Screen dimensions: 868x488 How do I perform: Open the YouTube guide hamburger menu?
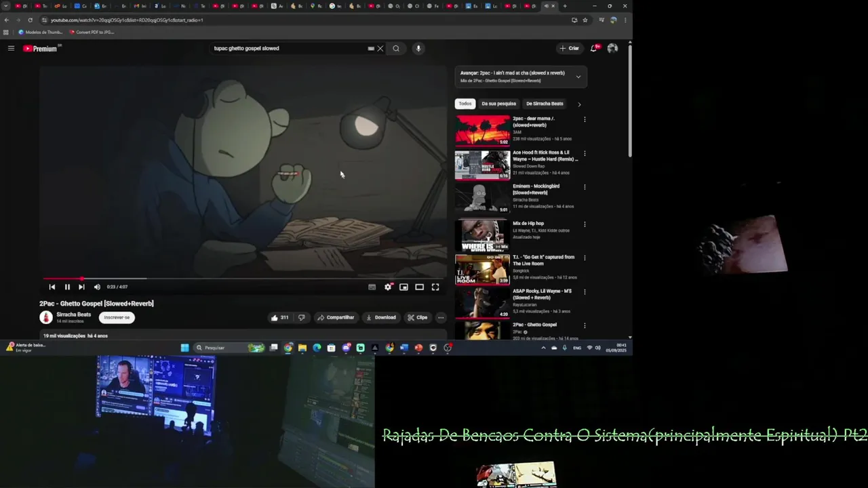11,48
